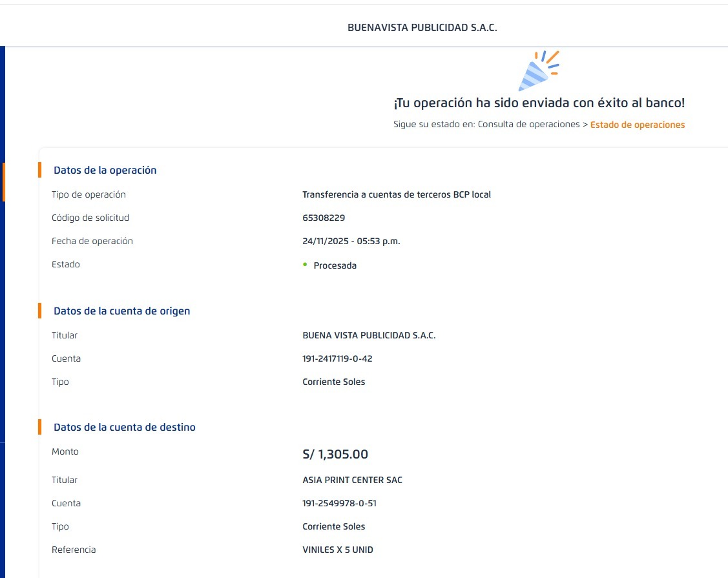Click the Datos de la operación heading
This screenshot has width=728, height=578.
pyautogui.click(x=105, y=170)
